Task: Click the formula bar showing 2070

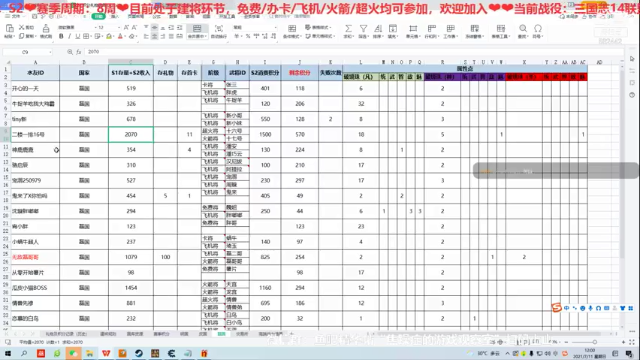Action: [353, 52]
